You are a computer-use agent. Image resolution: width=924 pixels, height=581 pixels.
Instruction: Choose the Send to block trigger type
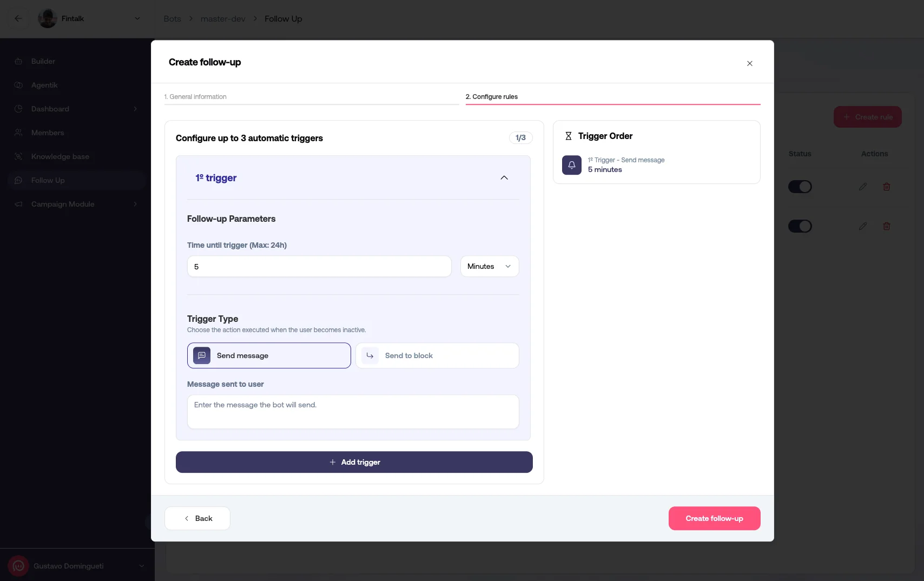click(437, 355)
